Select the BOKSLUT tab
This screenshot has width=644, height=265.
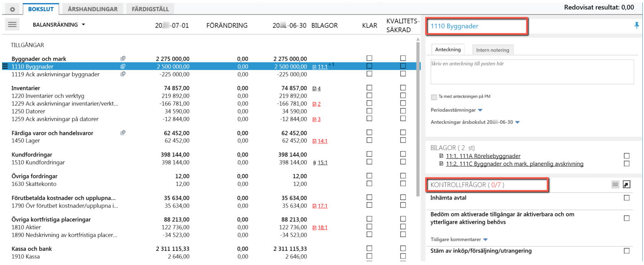[x=41, y=9]
